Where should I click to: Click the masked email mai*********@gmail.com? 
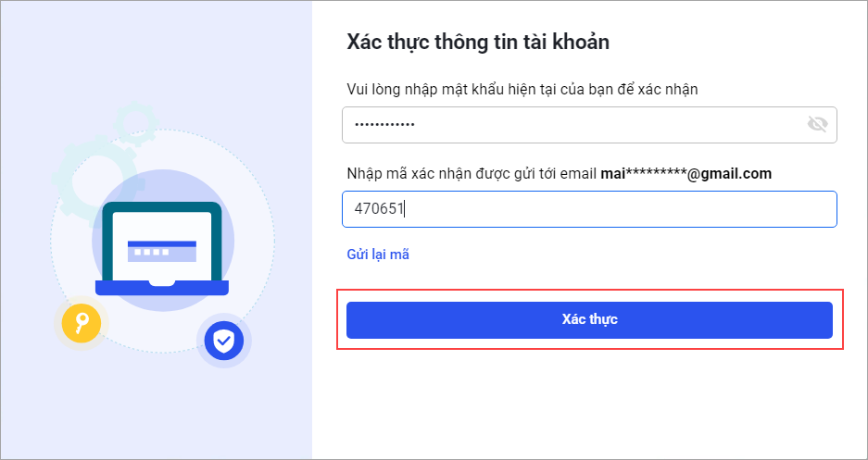(686, 173)
